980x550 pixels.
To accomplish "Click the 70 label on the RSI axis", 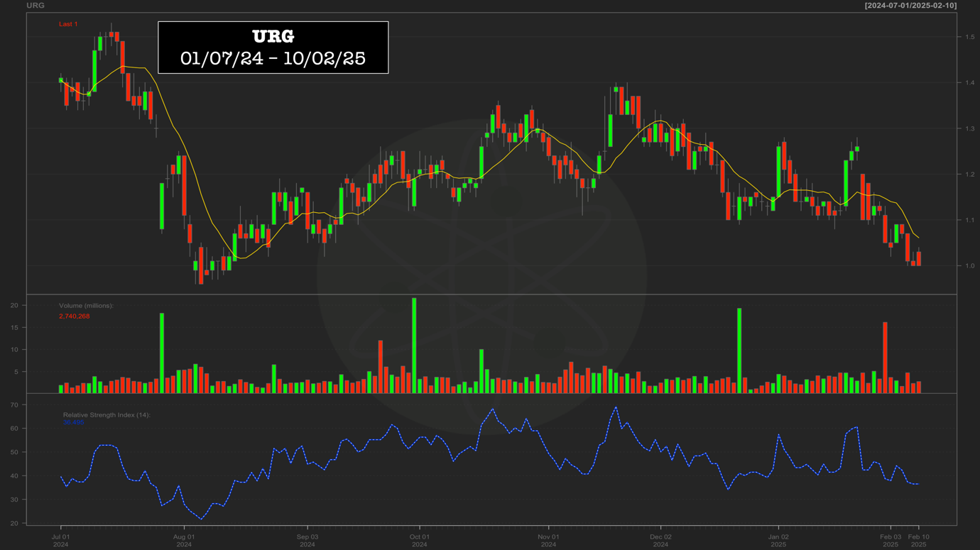I will click(15, 405).
